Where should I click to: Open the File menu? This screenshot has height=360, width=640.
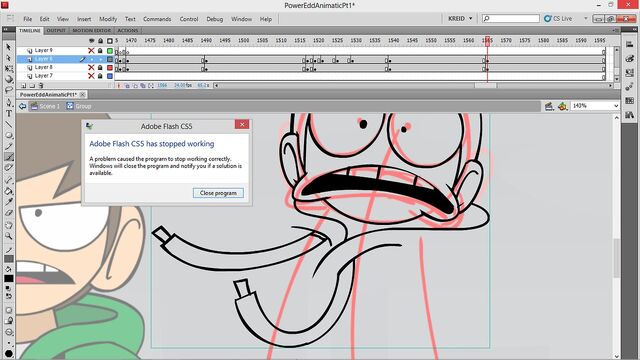tap(27, 19)
